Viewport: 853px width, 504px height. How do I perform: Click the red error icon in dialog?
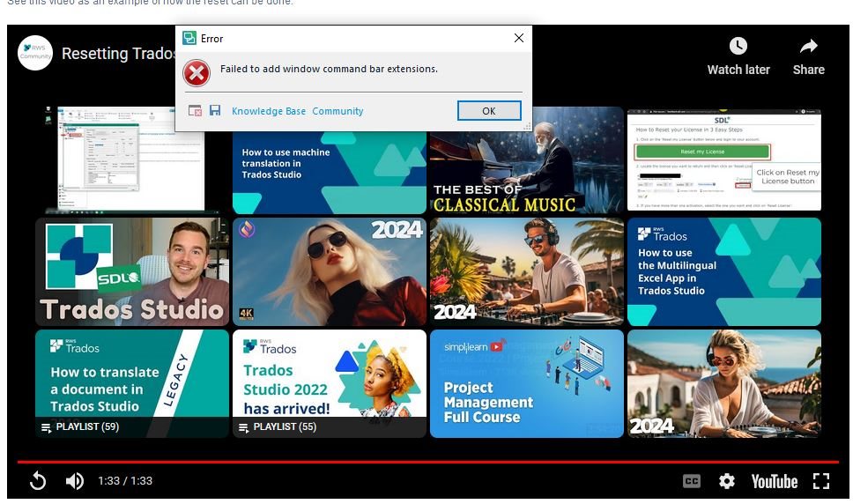(x=197, y=73)
